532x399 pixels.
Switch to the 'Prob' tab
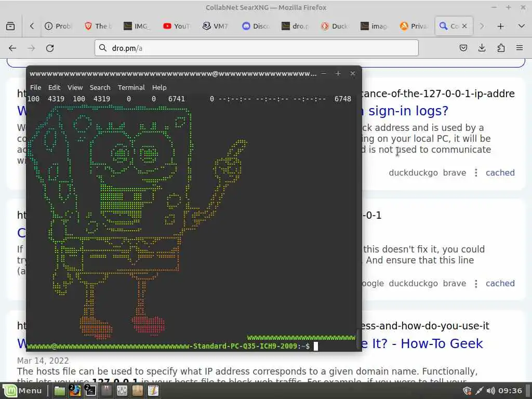(x=58, y=26)
